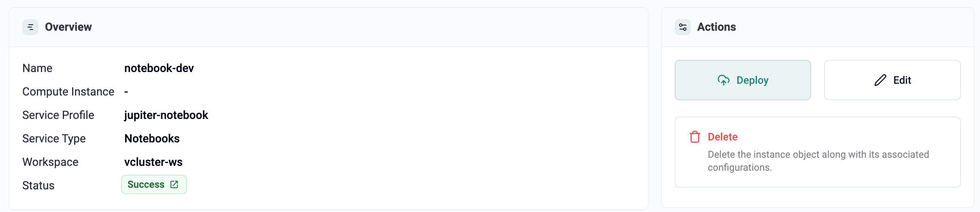Click the Compute Instance dash value

pos(126,92)
